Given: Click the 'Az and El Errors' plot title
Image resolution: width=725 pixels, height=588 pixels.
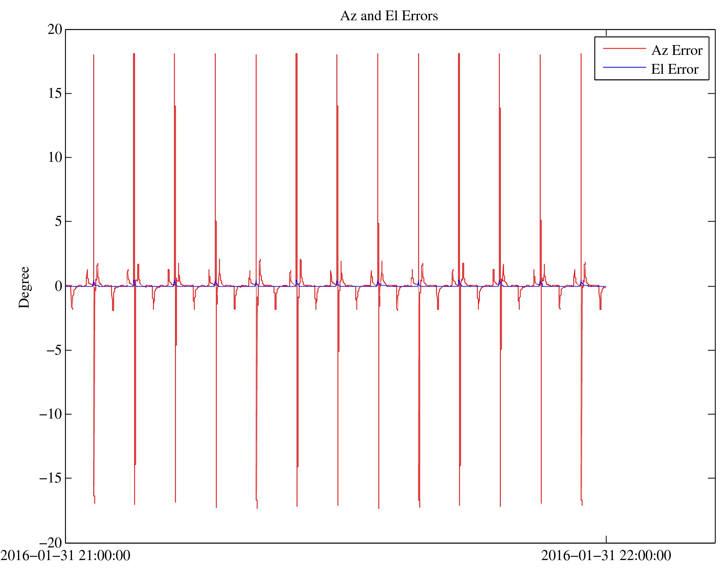Looking at the screenshot, I should 389,16.
